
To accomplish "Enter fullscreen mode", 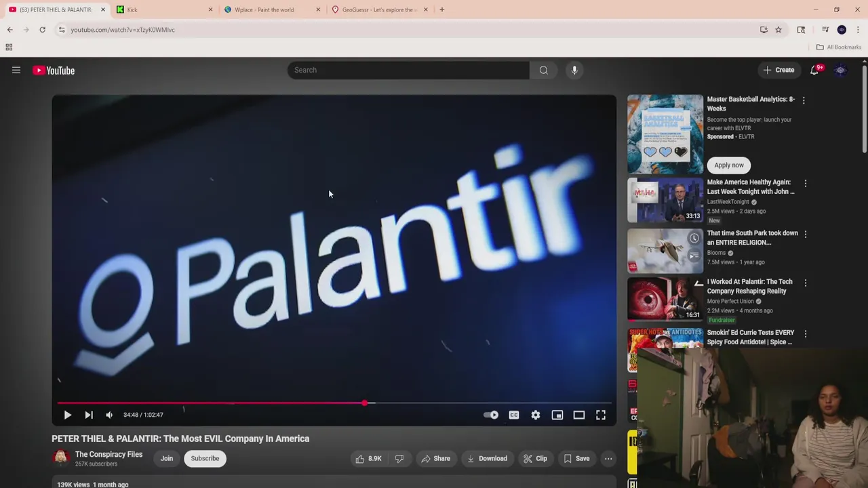I will coord(601,415).
